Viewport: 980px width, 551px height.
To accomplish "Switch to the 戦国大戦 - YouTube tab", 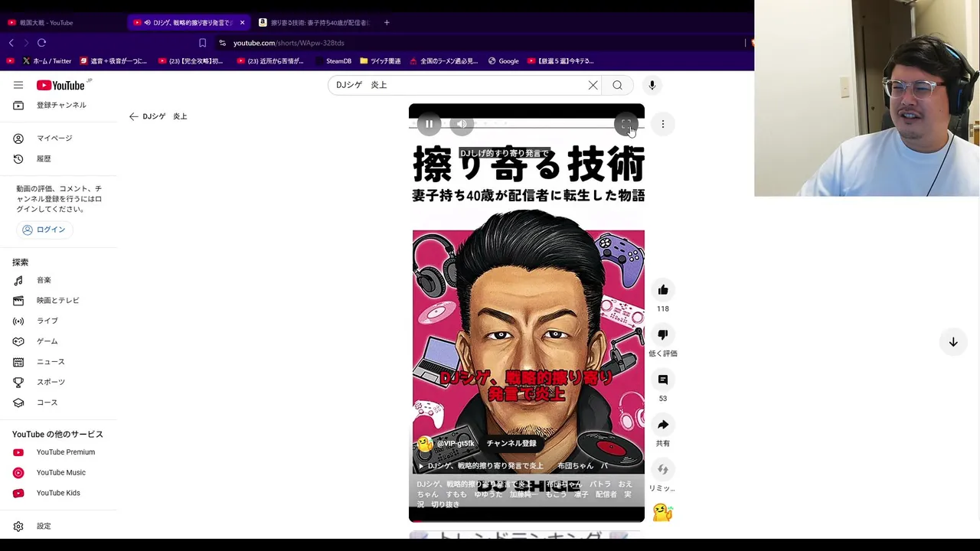I will [63, 23].
